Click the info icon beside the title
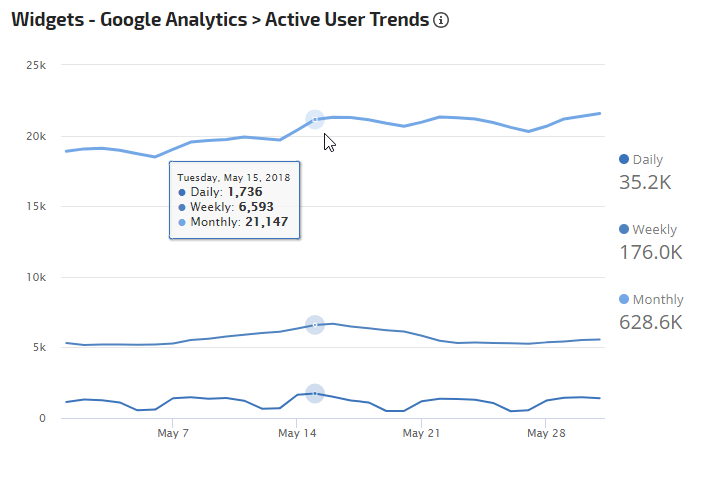725x478 pixels. pyautogui.click(x=441, y=21)
